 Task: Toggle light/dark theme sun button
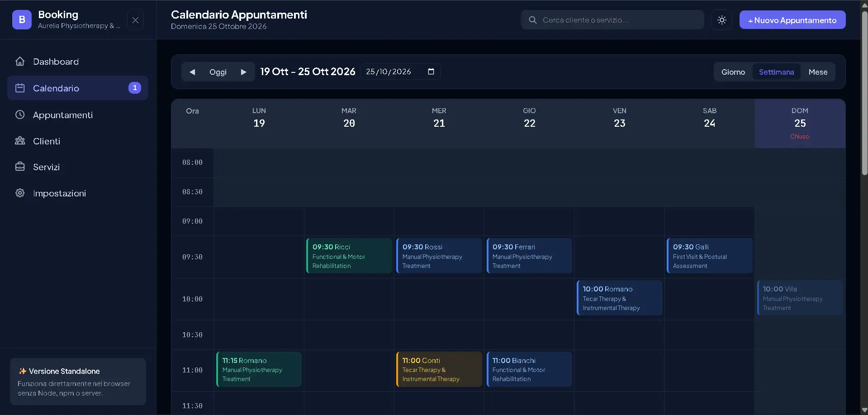click(722, 20)
